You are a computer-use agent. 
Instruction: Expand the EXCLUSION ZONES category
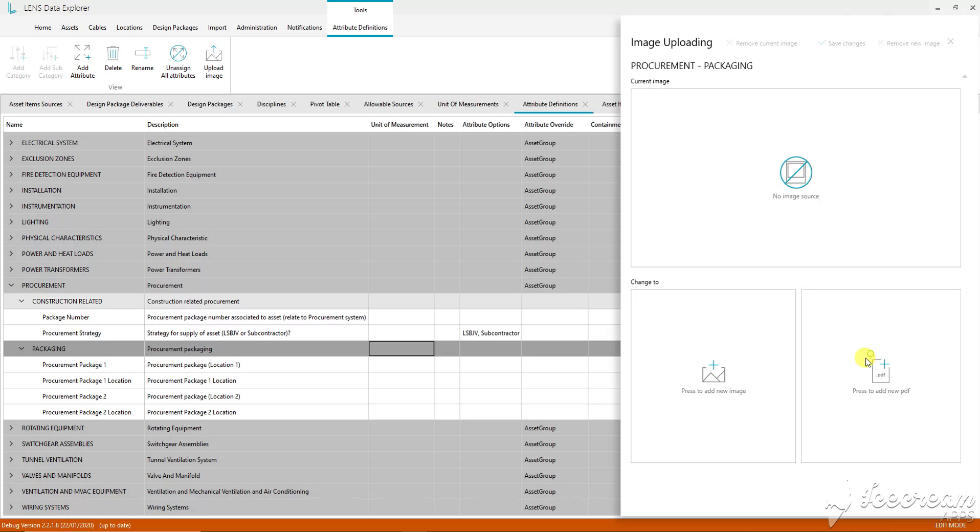(x=11, y=159)
